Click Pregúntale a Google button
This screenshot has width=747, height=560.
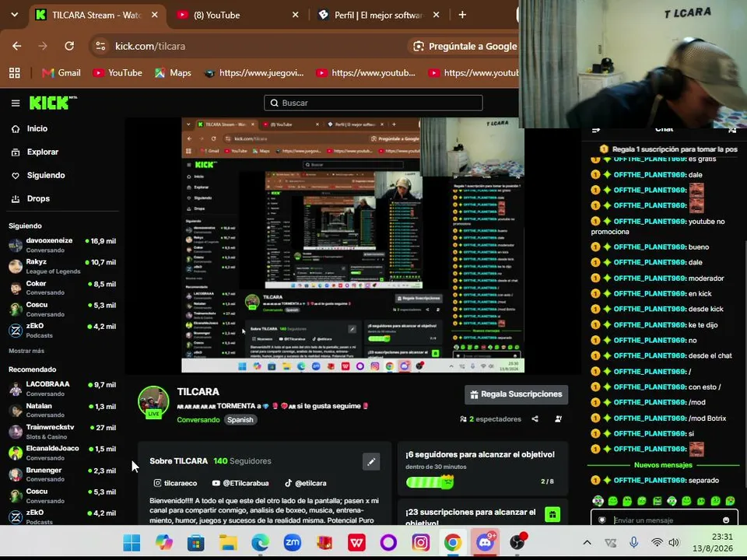465,46
